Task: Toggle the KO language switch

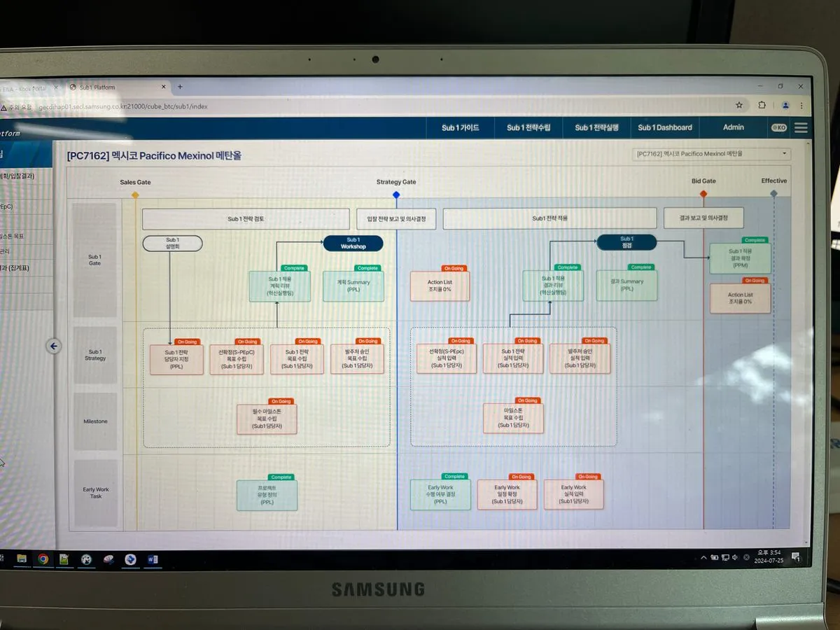Action: [778, 128]
